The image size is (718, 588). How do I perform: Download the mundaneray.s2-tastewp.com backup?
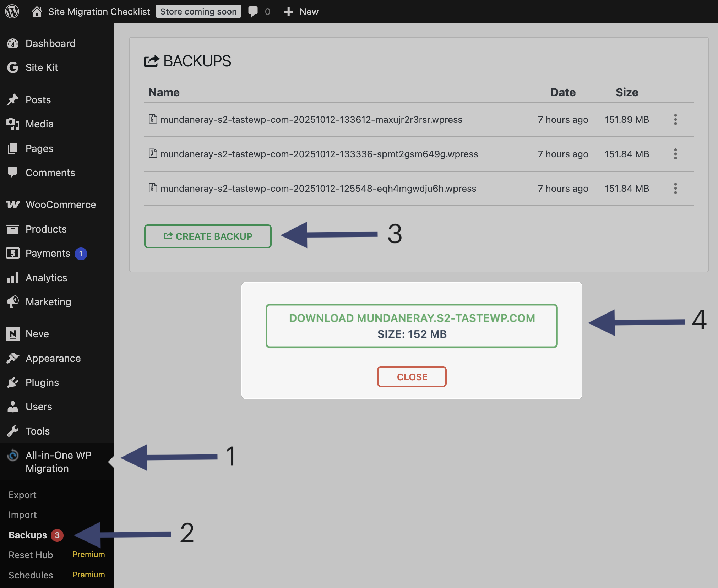pos(412,326)
